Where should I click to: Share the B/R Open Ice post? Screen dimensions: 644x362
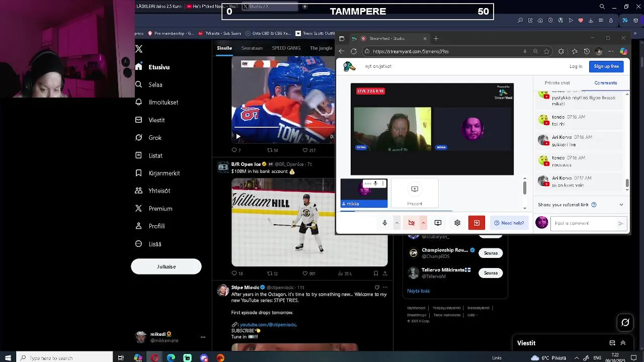[385, 274]
